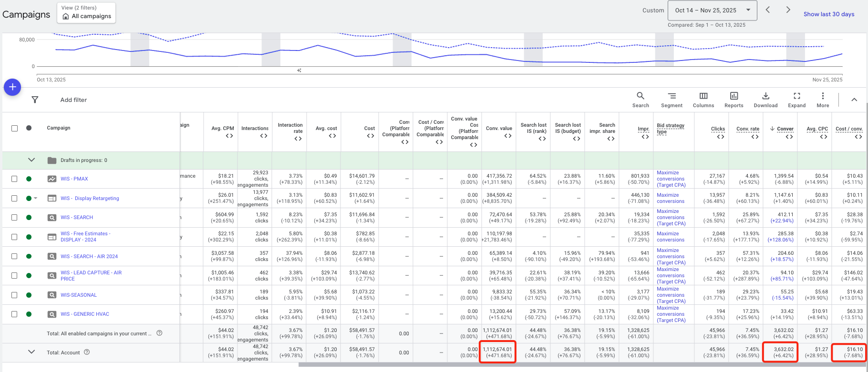Open the date range dropdown

pos(713,10)
